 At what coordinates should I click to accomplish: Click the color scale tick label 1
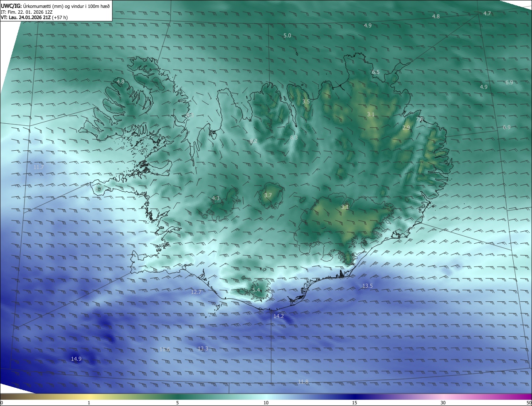[x=89, y=403]
